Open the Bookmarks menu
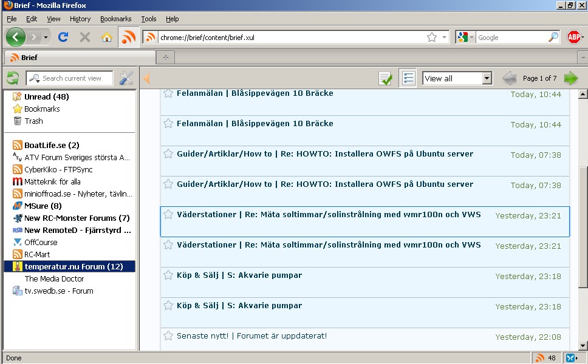This screenshot has height=364, width=588. [x=115, y=19]
